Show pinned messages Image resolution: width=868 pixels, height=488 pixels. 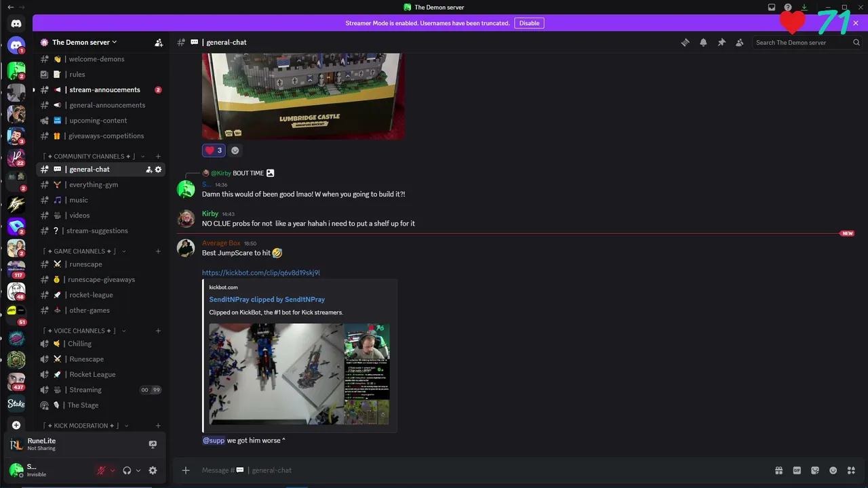coord(722,42)
